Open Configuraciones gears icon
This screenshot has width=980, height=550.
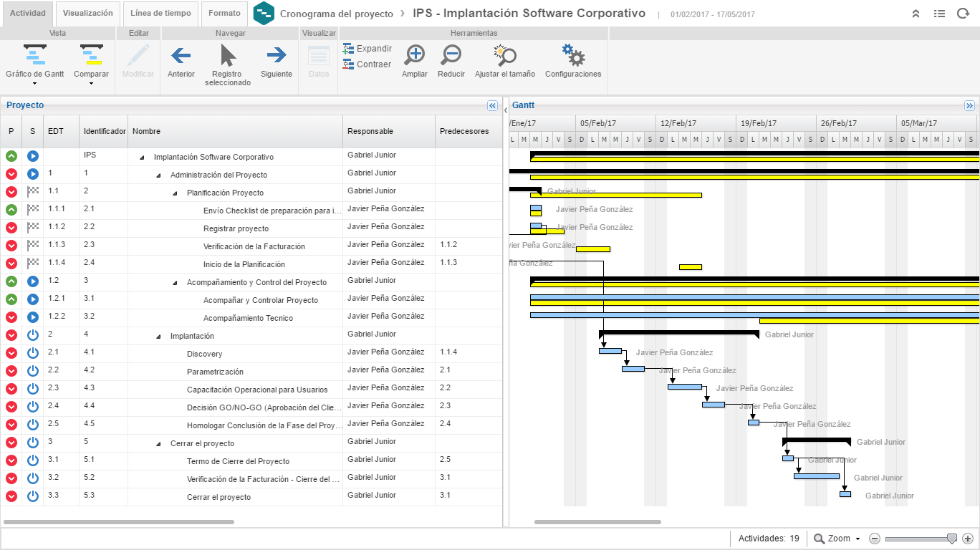[573, 56]
